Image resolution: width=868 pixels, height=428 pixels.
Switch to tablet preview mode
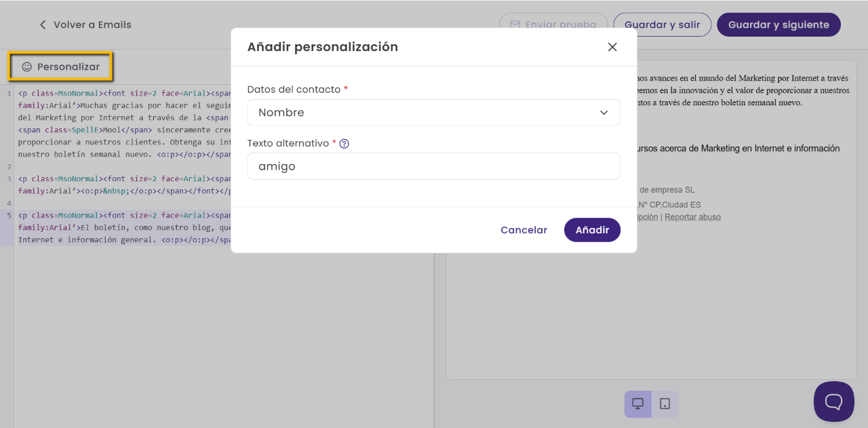665,404
